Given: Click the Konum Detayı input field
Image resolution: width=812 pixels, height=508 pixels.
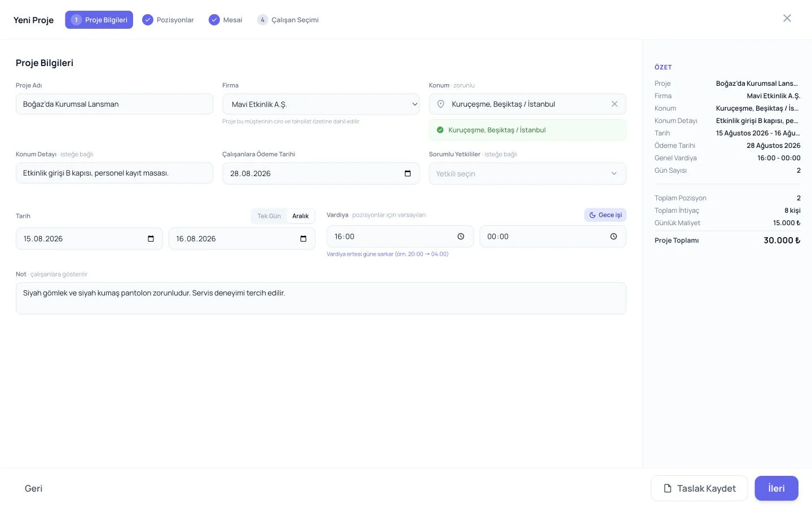Looking at the screenshot, I should [x=114, y=173].
